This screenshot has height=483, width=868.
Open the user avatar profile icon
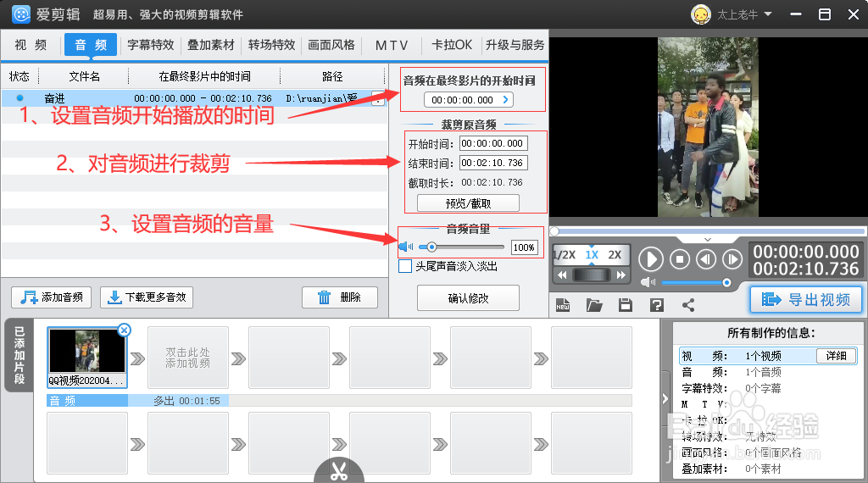(x=701, y=14)
